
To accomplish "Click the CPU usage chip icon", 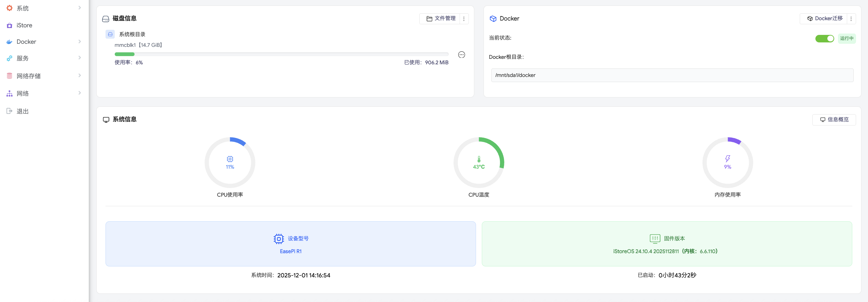I will pyautogui.click(x=230, y=159).
